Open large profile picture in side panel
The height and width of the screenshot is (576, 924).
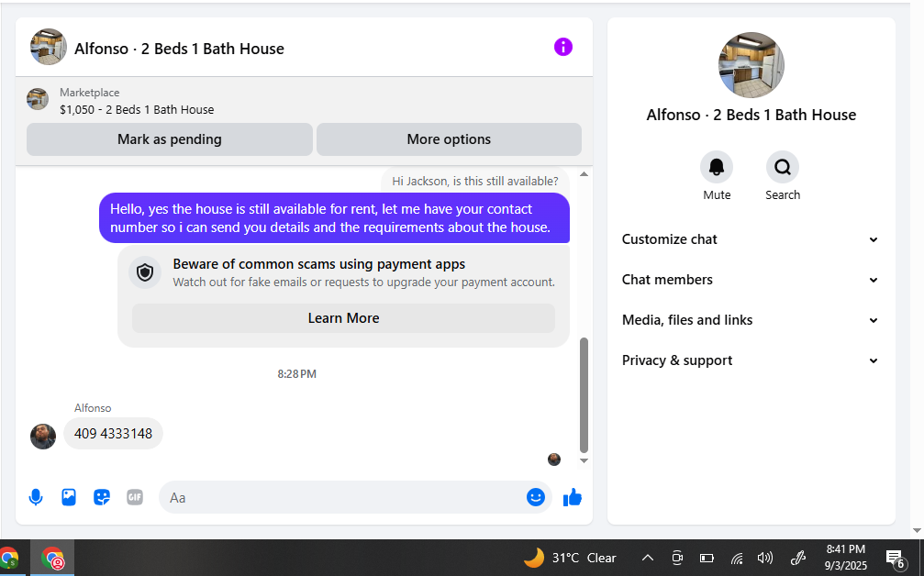point(751,65)
